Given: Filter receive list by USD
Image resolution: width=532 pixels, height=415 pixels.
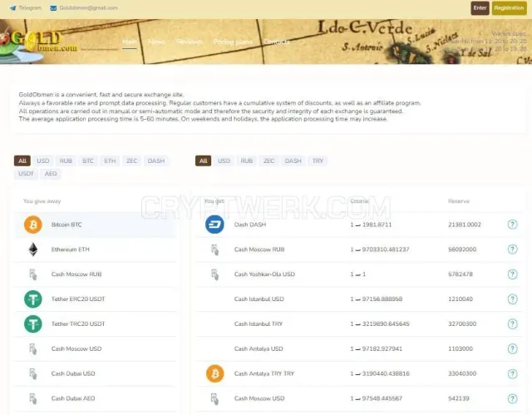Looking at the screenshot, I should coord(224,161).
